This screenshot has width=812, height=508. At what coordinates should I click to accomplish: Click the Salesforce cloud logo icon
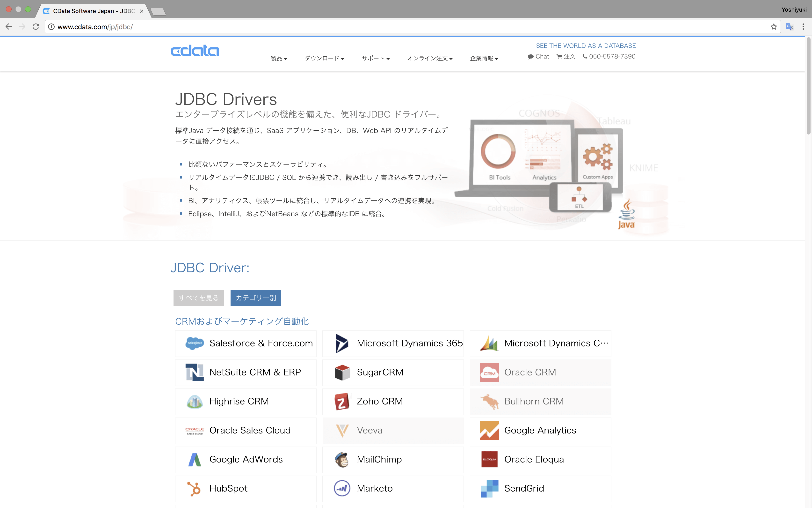click(x=195, y=343)
